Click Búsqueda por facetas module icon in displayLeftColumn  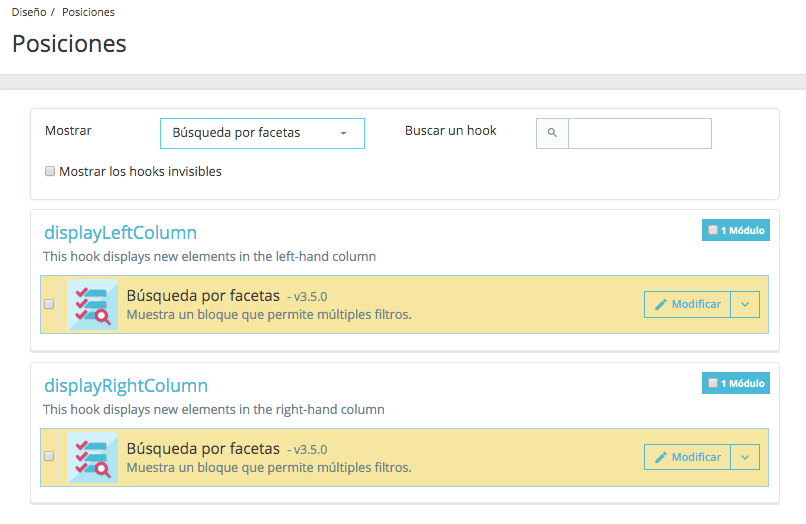[x=93, y=304]
